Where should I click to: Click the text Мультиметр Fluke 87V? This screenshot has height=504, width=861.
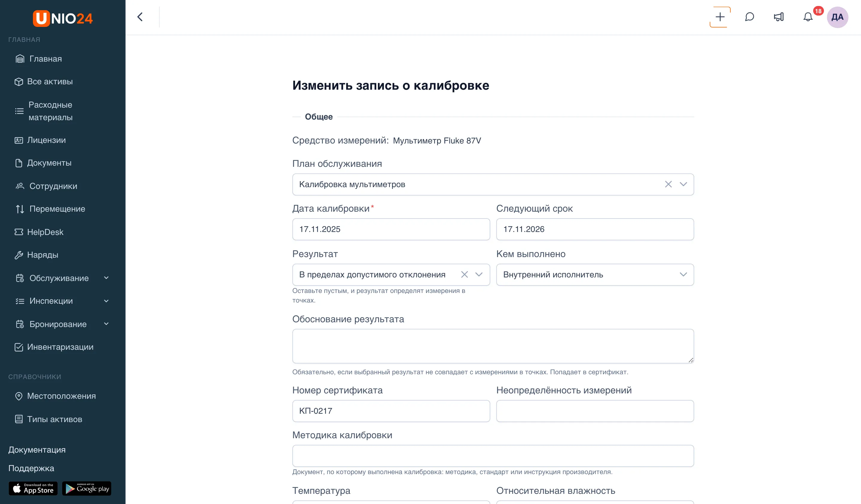(x=437, y=140)
